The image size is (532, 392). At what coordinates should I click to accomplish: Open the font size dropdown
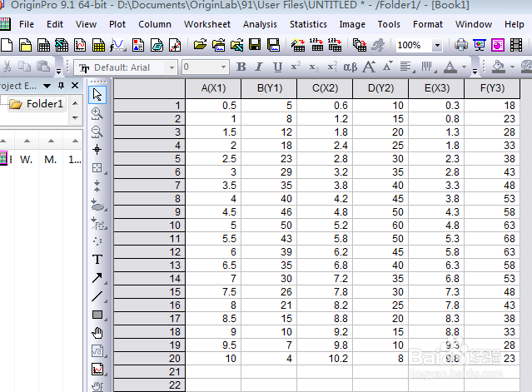[x=223, y=67]
